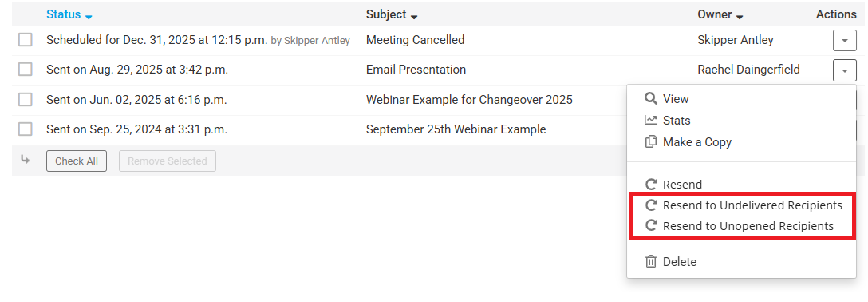The width and height of the screenshot is (868, 302).
Task: Click the arrow icon for Resend to Undelivered Recipients
Action: pos(652,205)
